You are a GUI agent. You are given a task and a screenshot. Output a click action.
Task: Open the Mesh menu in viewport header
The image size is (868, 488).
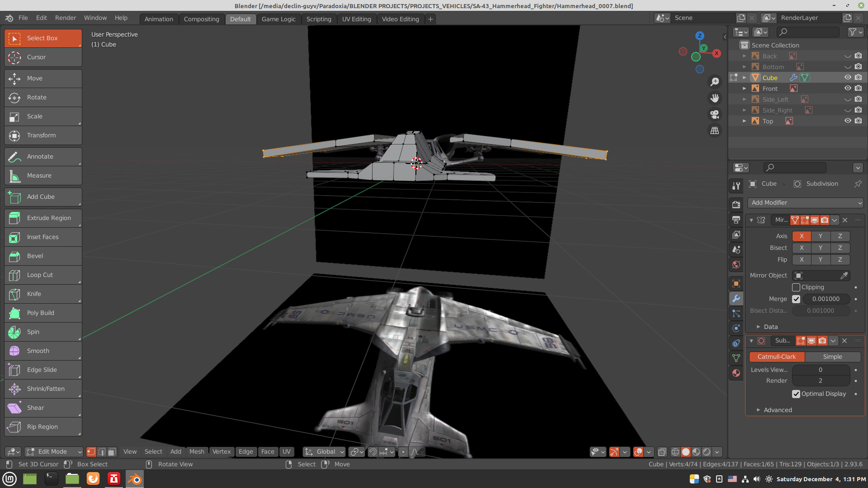[197, 452]
